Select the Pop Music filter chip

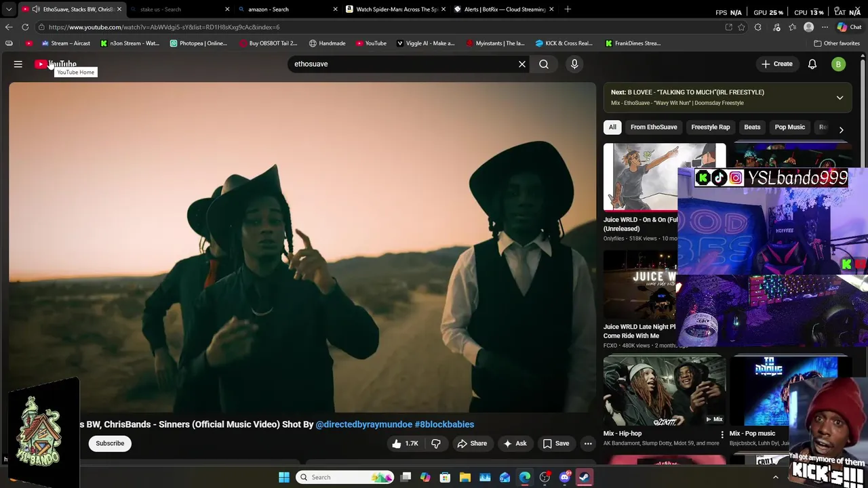(x=790, y=127)
